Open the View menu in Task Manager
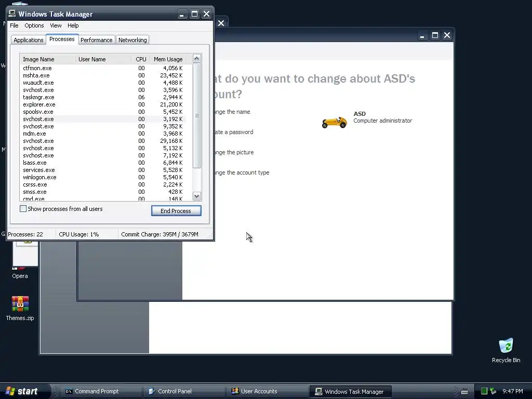This screenshot has width=532, height=399. 56,25
